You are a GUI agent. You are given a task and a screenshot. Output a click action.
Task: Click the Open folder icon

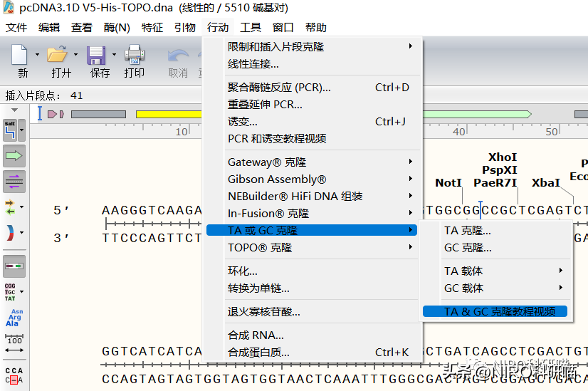tap(56, 56)
